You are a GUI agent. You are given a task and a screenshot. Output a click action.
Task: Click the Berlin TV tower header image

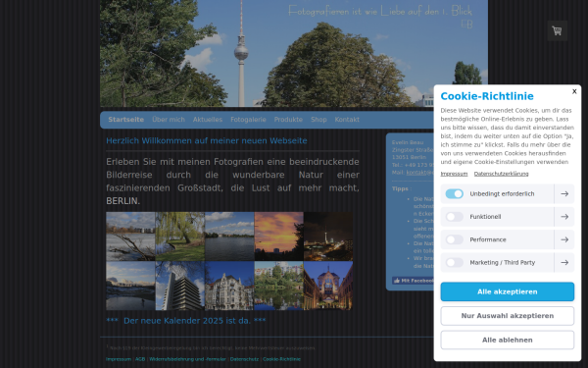pyautogui.click(x=294, y=53)
